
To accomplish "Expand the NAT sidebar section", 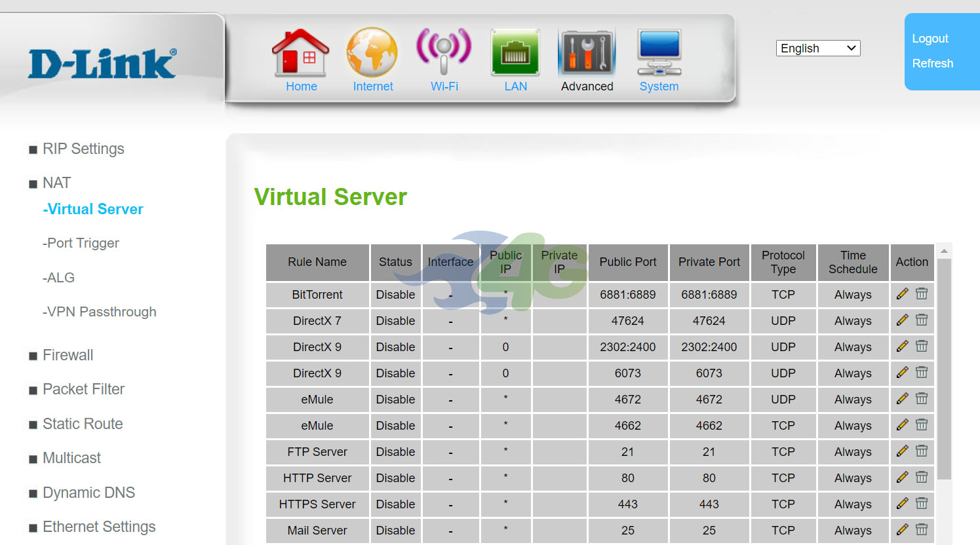I will [56, 183].
